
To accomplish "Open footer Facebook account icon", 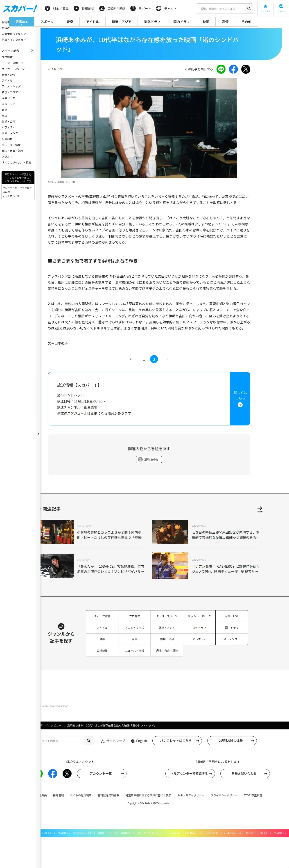I will (x=52, y=774).
